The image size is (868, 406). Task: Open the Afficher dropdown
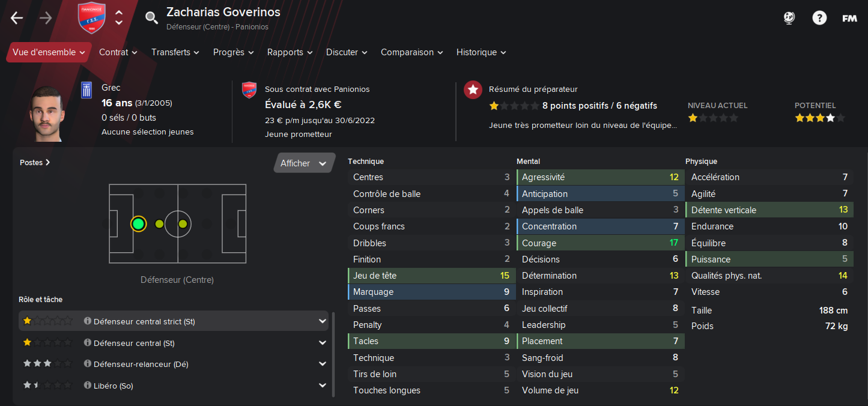(304, 163)
